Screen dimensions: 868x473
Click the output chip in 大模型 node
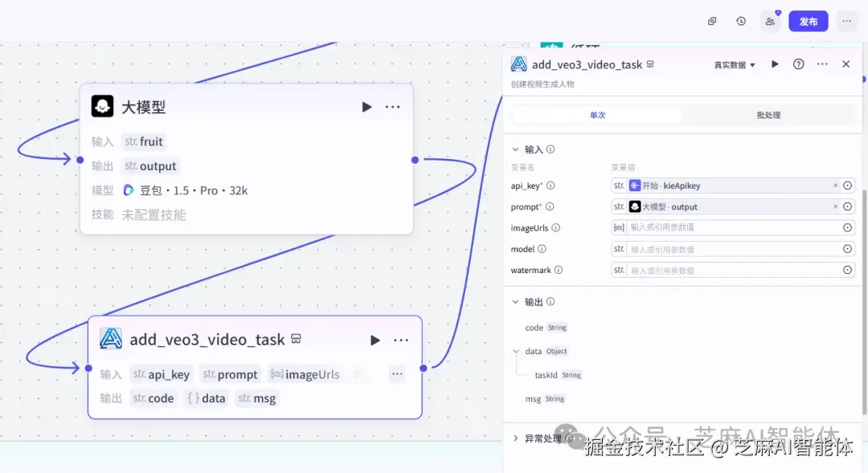(150, 166)
